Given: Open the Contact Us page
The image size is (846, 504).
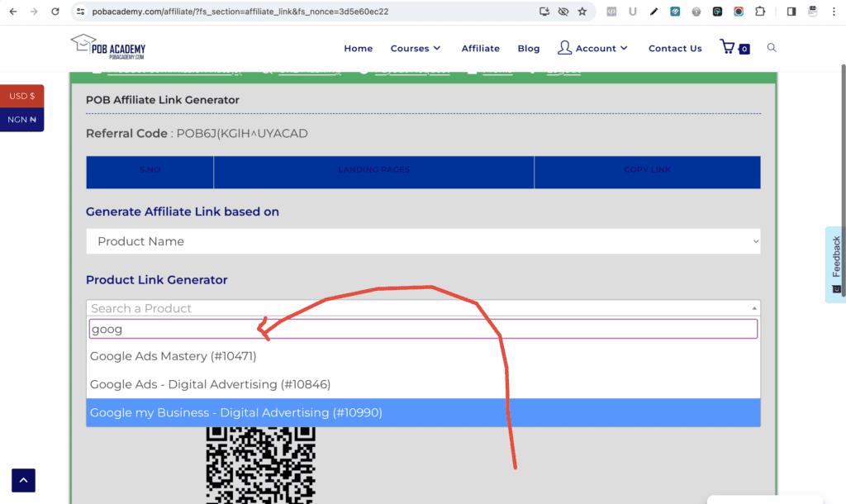Looking at the screenshot, I should (x=675, y=49).
